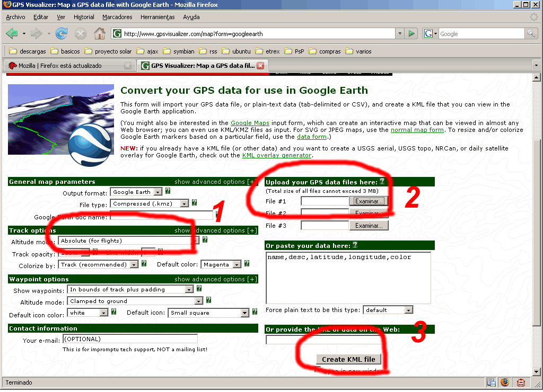Click the Firefox icon in status bar
Screen dimensions: 543x392
pos(505,382)
